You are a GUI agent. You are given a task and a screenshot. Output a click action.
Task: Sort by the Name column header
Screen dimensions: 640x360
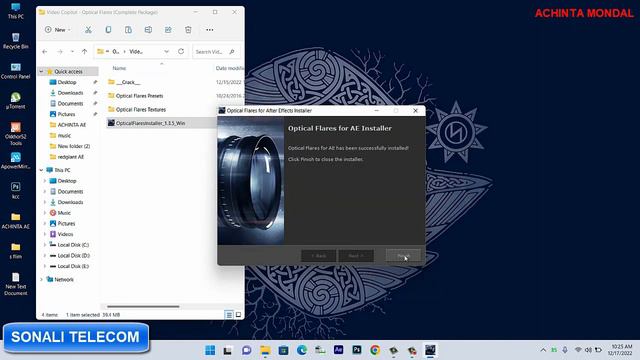coord(119,68)
